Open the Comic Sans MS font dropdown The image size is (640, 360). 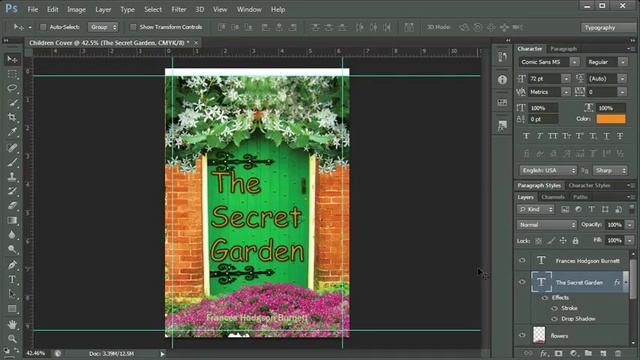[574, 62]
